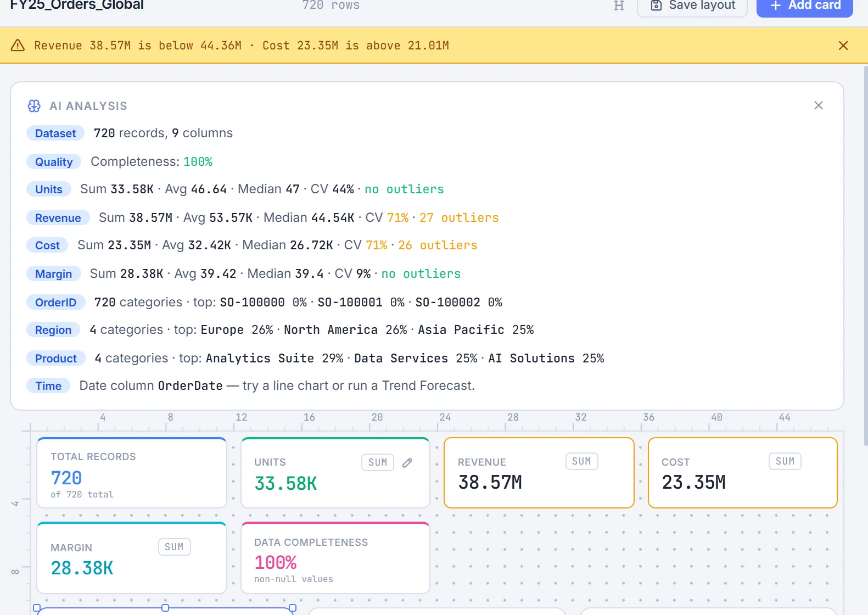Click the Revenue 38.57M card
Image resolution: width=868 pixels, height=615 pixels.
(x=539, y=473)
